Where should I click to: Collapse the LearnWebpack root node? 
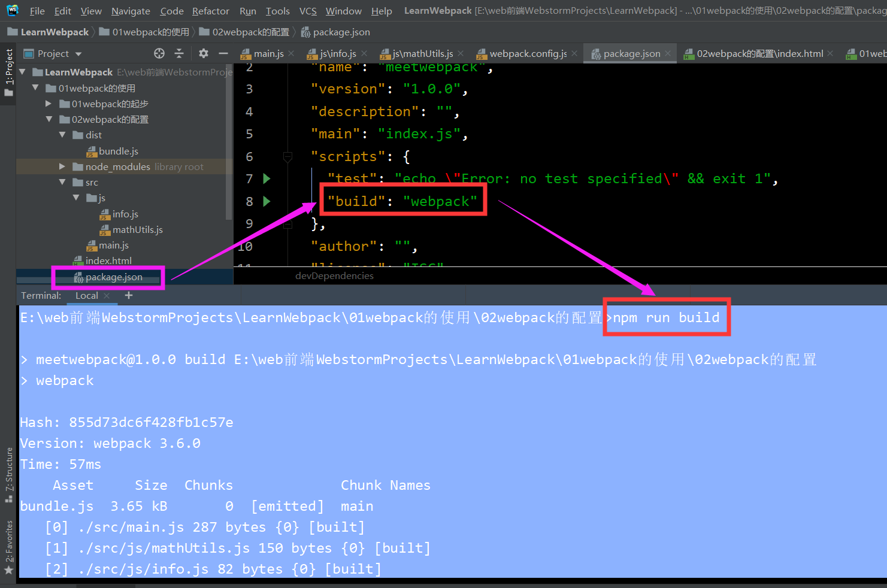(22, 72)
